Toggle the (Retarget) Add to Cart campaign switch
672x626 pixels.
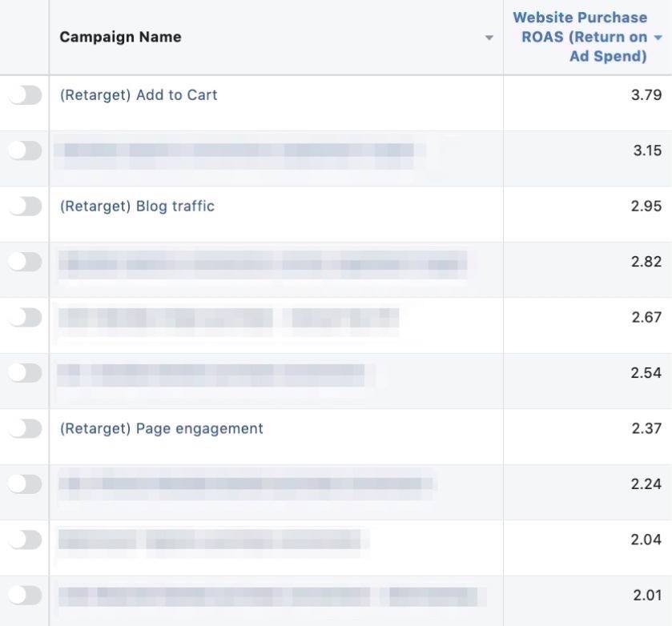pos(25,95)
